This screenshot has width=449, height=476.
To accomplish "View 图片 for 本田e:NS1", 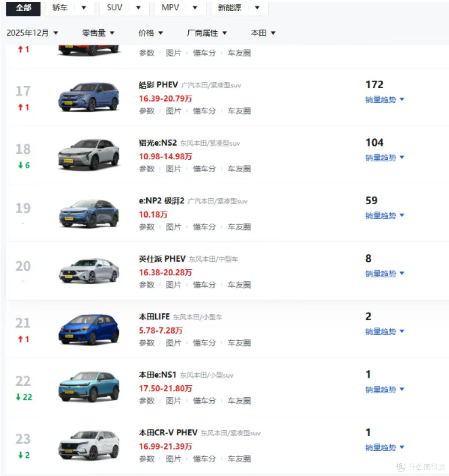I will click(173, 401).
